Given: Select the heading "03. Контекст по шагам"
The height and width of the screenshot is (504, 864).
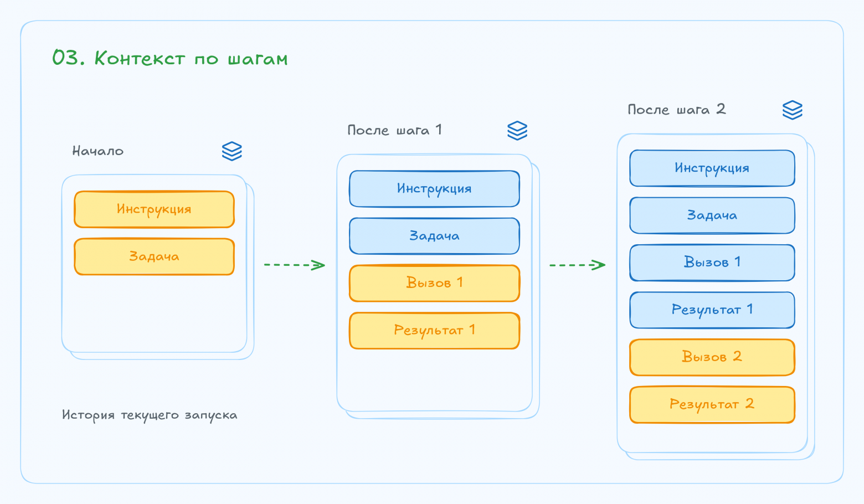Looking at the screenshot, I should [x=170, y=58].
